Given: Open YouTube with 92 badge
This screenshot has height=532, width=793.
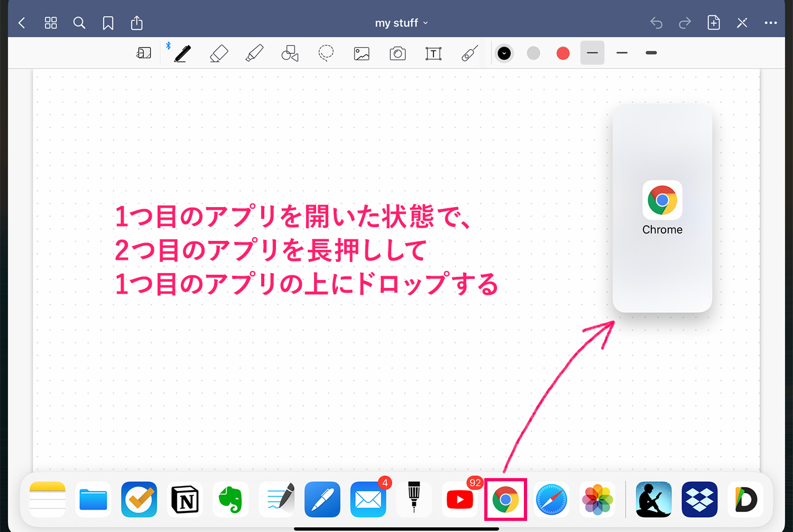Looking at the screenshot, I should (x=460, y=499).
